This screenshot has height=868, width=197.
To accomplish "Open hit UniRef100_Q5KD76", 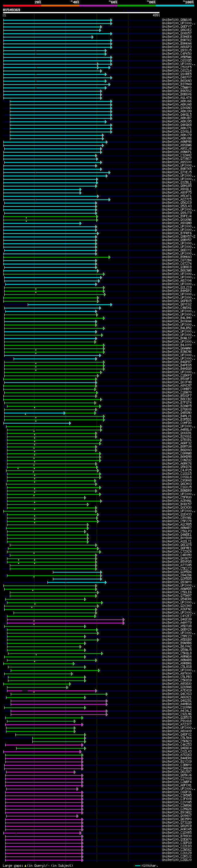I will (177, 467).
